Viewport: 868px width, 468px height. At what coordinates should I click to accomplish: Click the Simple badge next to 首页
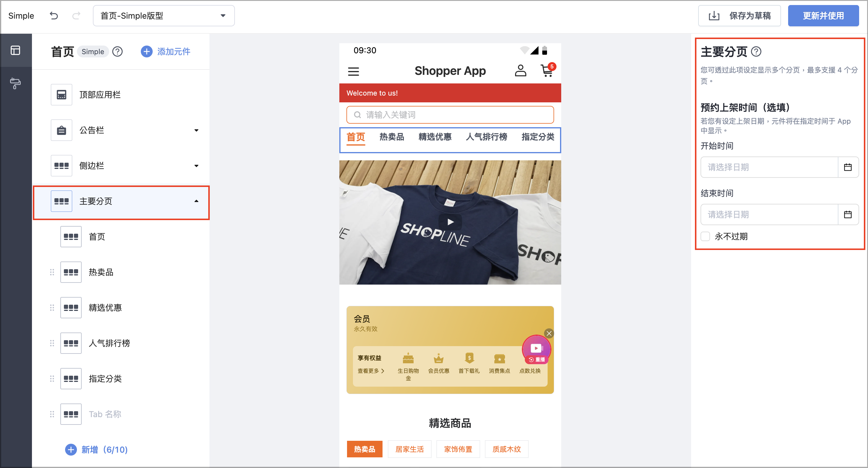pyautogui.click(x=93, y=51)
